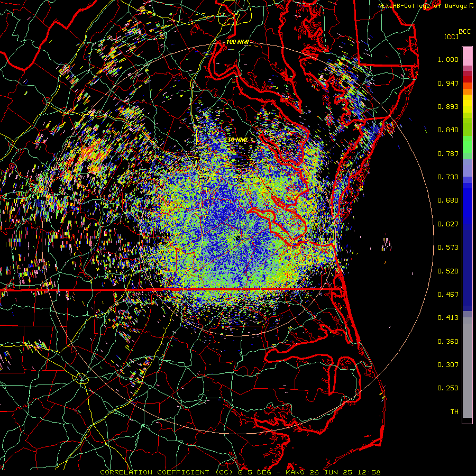Pick the orange swatch on the color bar
The image size is (476, 476).
[467, 91]
